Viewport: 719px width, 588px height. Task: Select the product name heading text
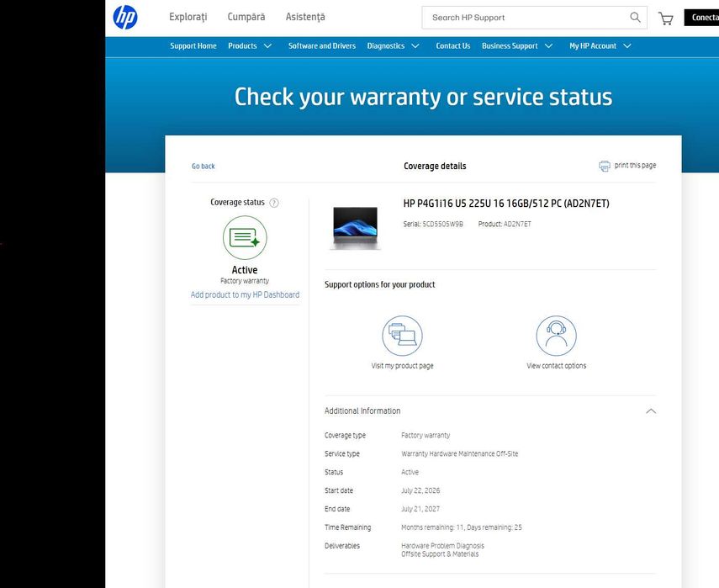click(506, 204)
